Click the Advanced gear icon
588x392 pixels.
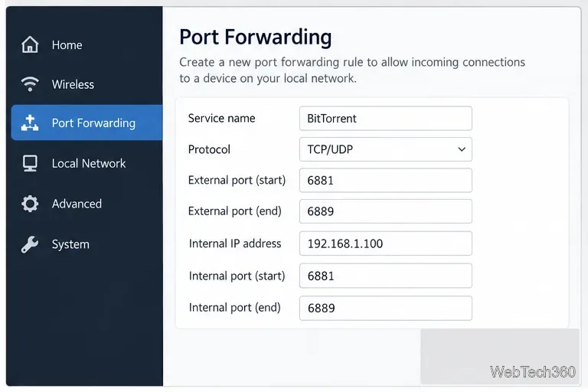[30, 204]
